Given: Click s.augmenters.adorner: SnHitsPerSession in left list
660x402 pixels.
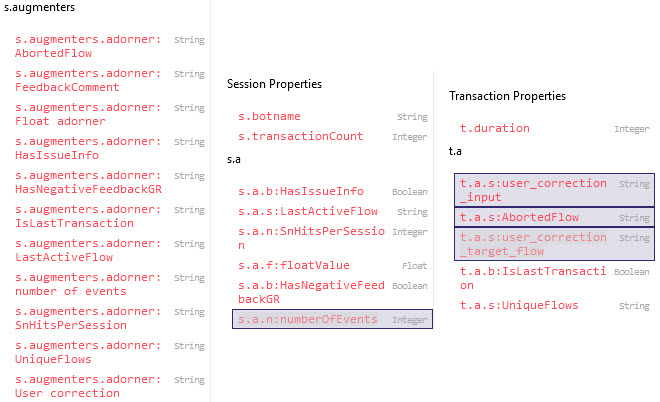Looking at the screenshot, I should click(x=88, y=319).
